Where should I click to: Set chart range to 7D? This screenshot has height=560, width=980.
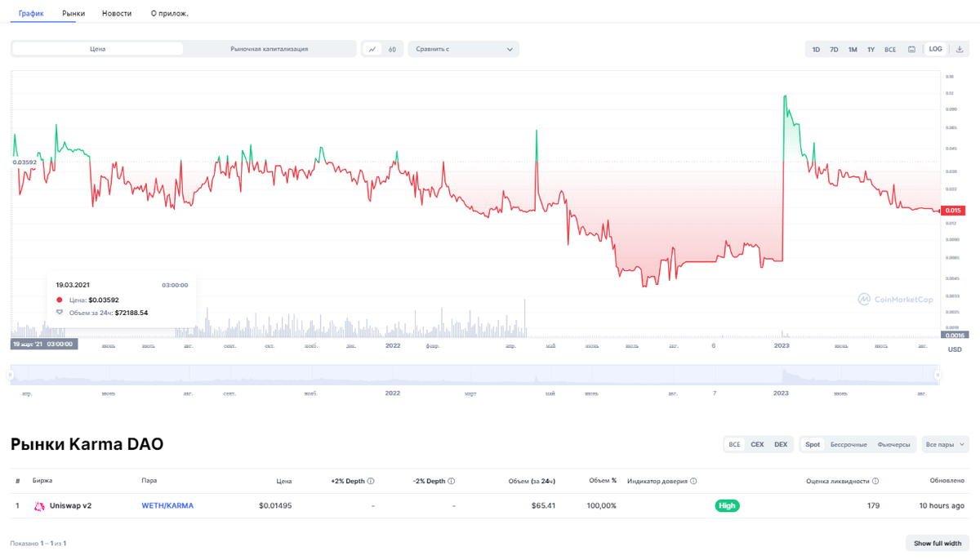pyautogui.click(x=834, y=50)
